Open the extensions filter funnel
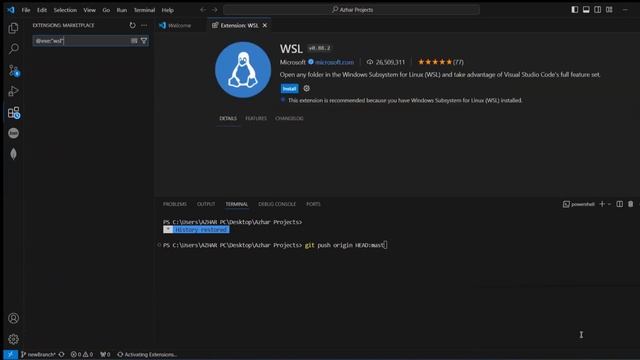This screenshot has height=360, width=640. point(144,41)
